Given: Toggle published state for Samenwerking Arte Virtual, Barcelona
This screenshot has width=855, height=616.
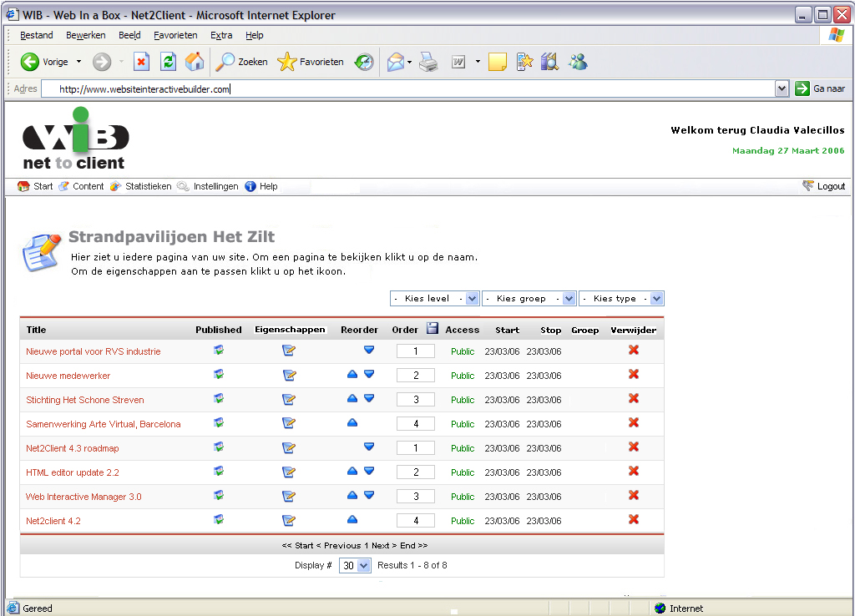Looking at the screenshot, I should 219,422.
